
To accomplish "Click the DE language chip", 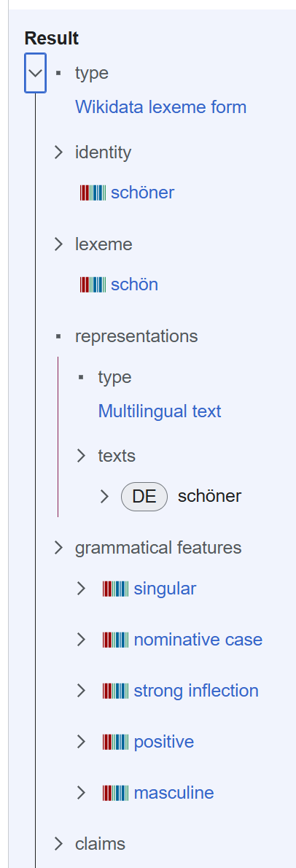I will click(x=144, y=496).
